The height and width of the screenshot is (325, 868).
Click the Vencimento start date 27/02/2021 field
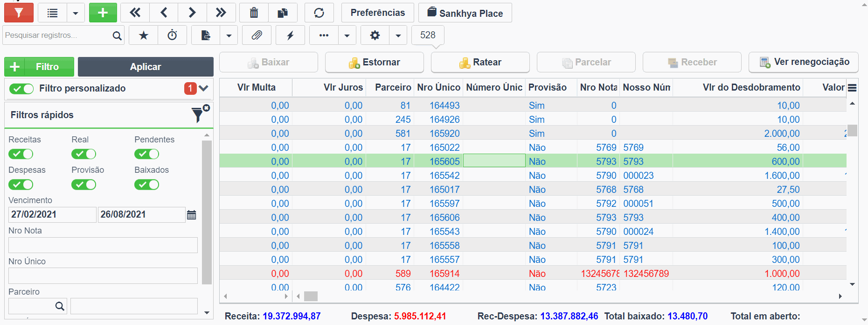(52, 215)
